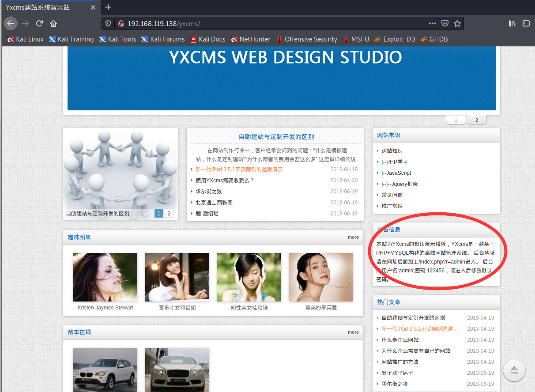
Task: Open 网站推广的方法 in 热门文章
Action: pos(400,362)
